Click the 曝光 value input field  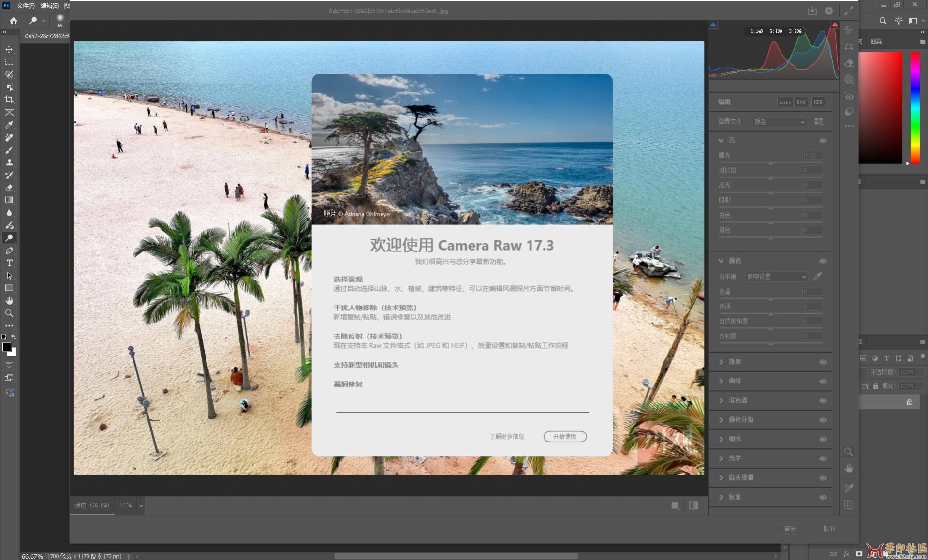(812, 155)
